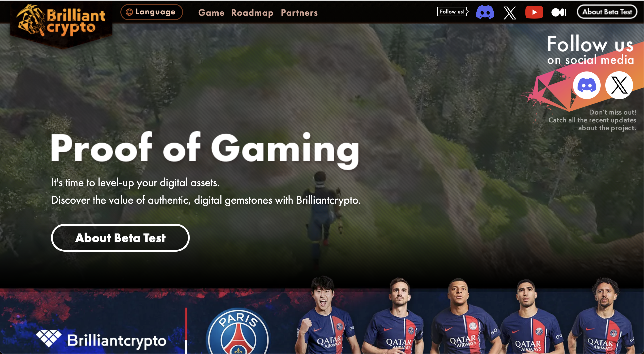Click the Paris Saint-Germain crest in banner

coord(238,331)
